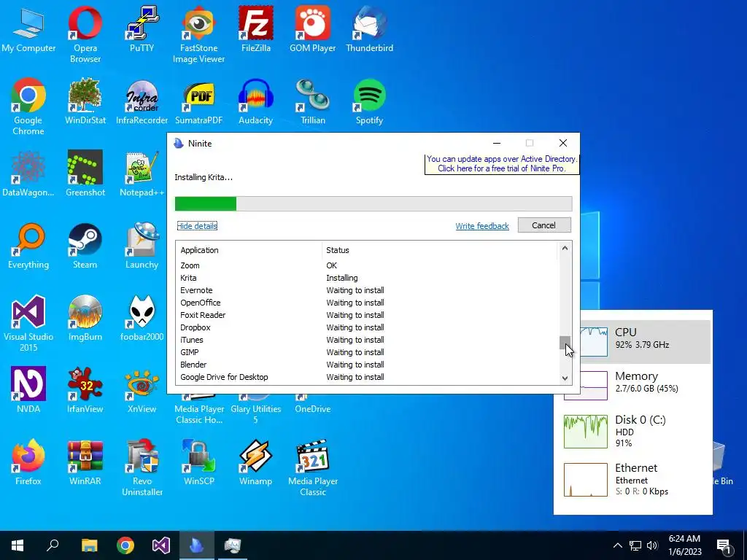Open the Windows Start menu

point(18,545)
